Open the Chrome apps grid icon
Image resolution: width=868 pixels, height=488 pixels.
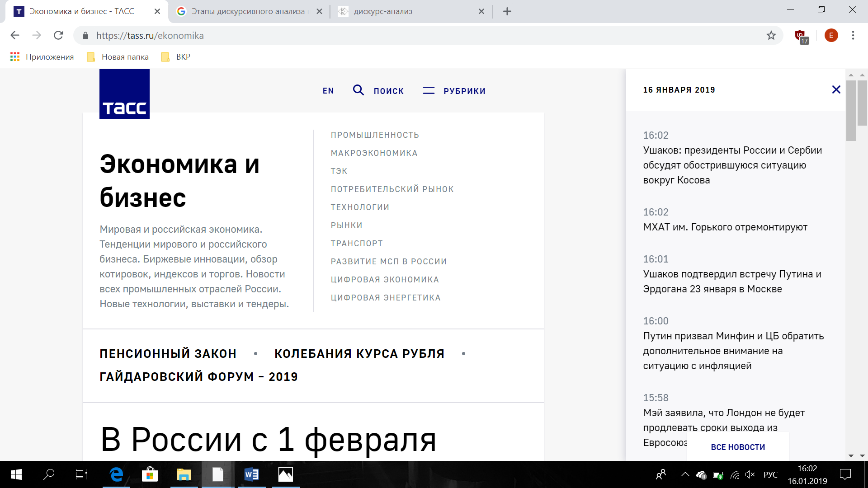[15, 56]
